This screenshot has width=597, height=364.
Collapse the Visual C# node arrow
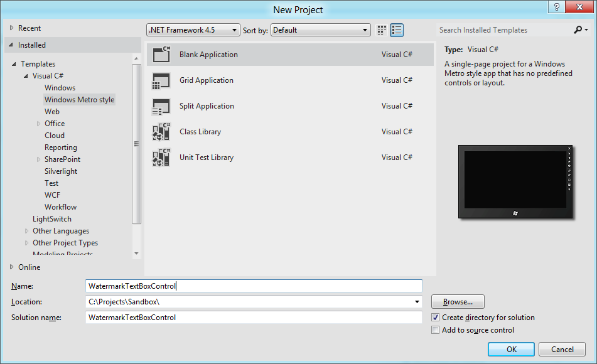[x=26, y=76]
